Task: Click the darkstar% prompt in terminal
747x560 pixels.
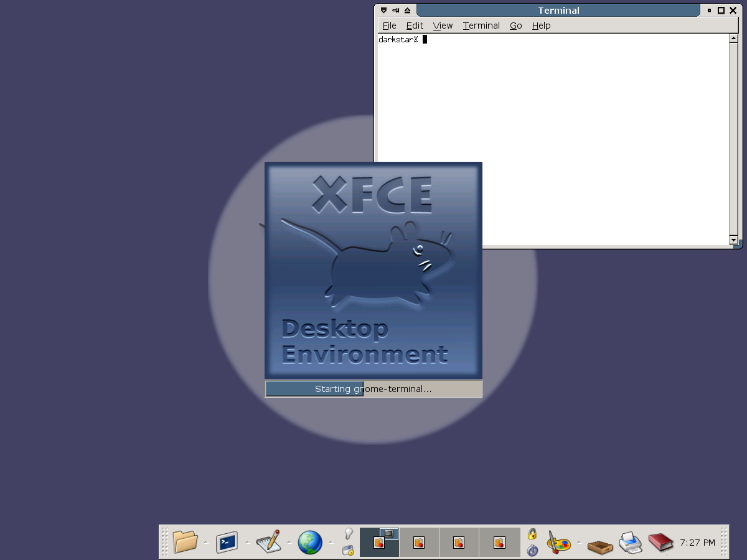Action: click(x=398, y=40)
